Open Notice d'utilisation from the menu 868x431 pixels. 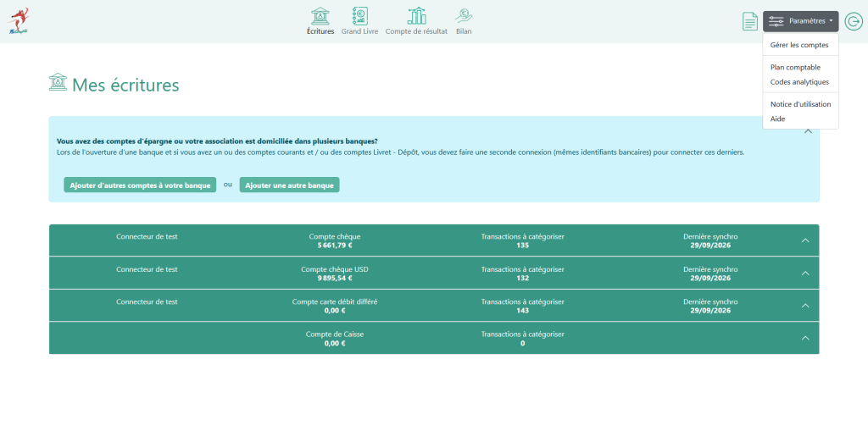tap(799, 104)
